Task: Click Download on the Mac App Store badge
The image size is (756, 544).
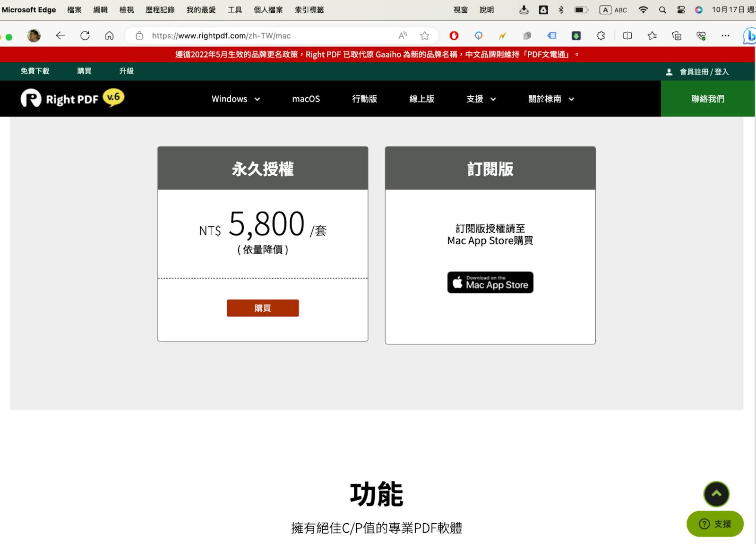Action: point(490,282)
